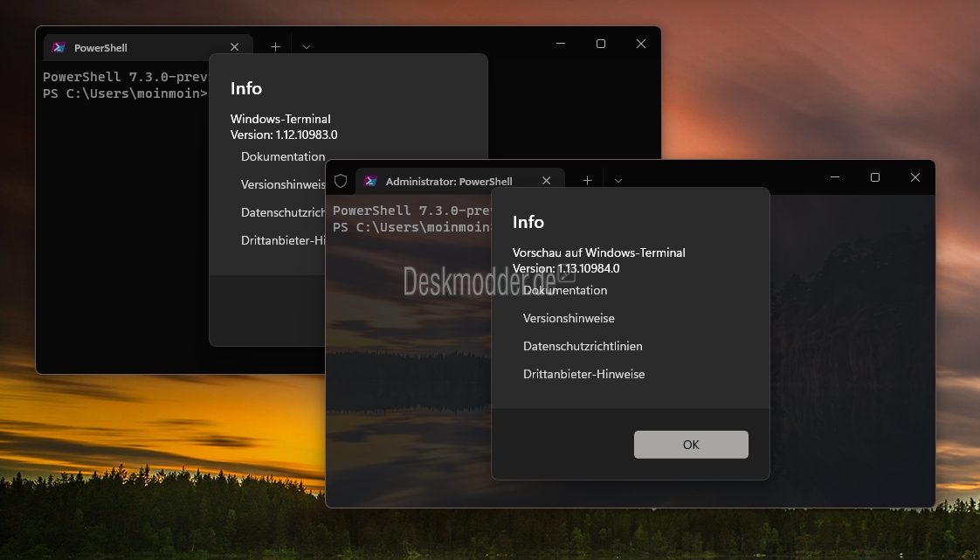Add new tab in the back PowerShell window
Image resolution: width=980 pixels, height=560 pixels.
click(275, 47)
